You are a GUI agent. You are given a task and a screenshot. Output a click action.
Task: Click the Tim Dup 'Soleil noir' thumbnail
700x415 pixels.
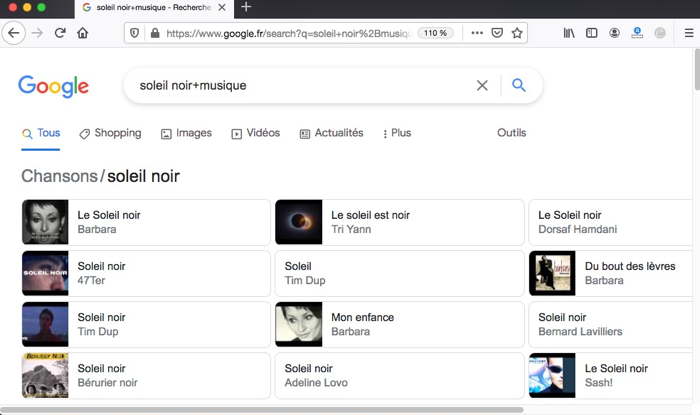tap(45, 324)
